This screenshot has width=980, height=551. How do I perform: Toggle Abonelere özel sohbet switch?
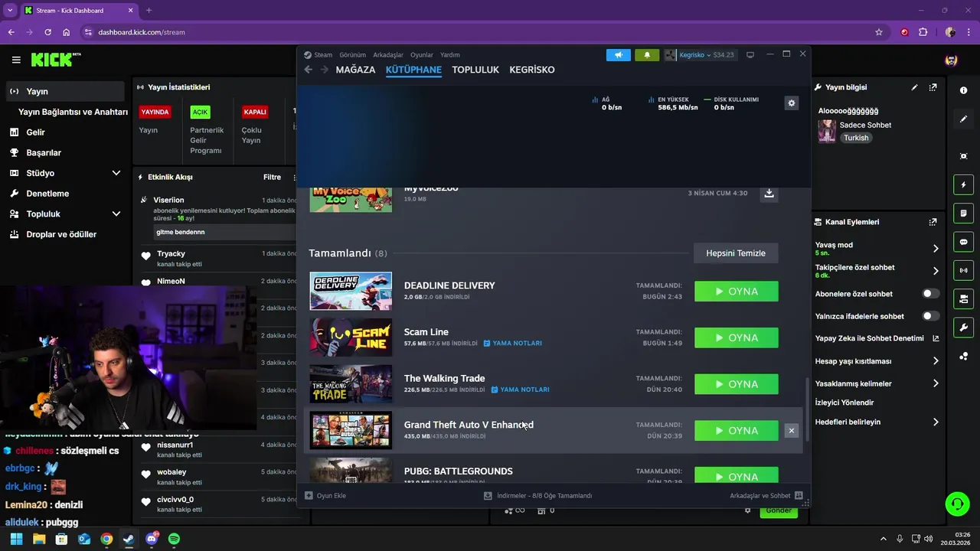930,294
